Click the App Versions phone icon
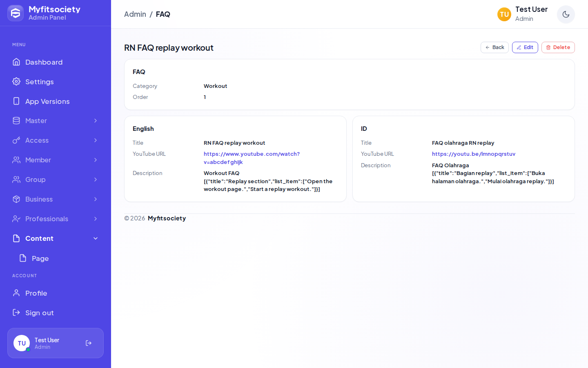Screen dimensions: 588x368 16,101
